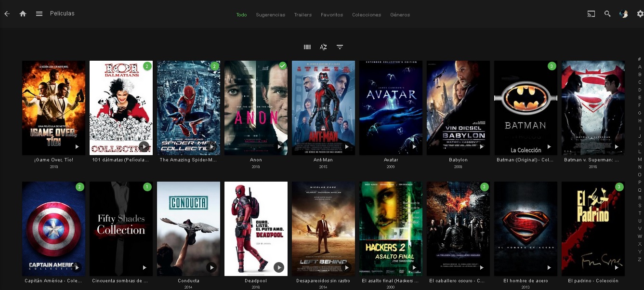This screenshot has width=644, height=290.
Task: Jump to letter P in alphabet index
Action: [x=640, y=183]
